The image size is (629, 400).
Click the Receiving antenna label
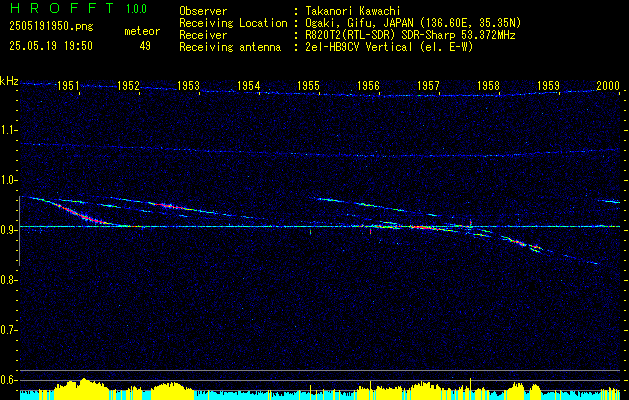click(230, 47)
